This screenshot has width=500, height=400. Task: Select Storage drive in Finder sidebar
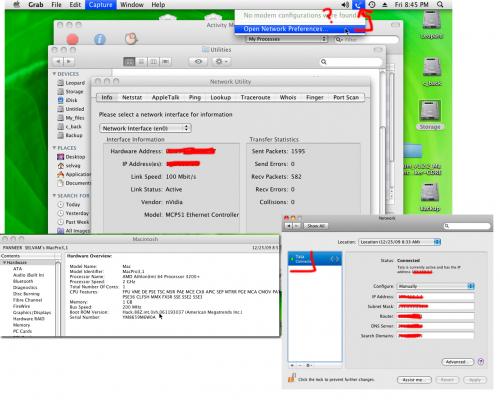[x=70, y=91]
